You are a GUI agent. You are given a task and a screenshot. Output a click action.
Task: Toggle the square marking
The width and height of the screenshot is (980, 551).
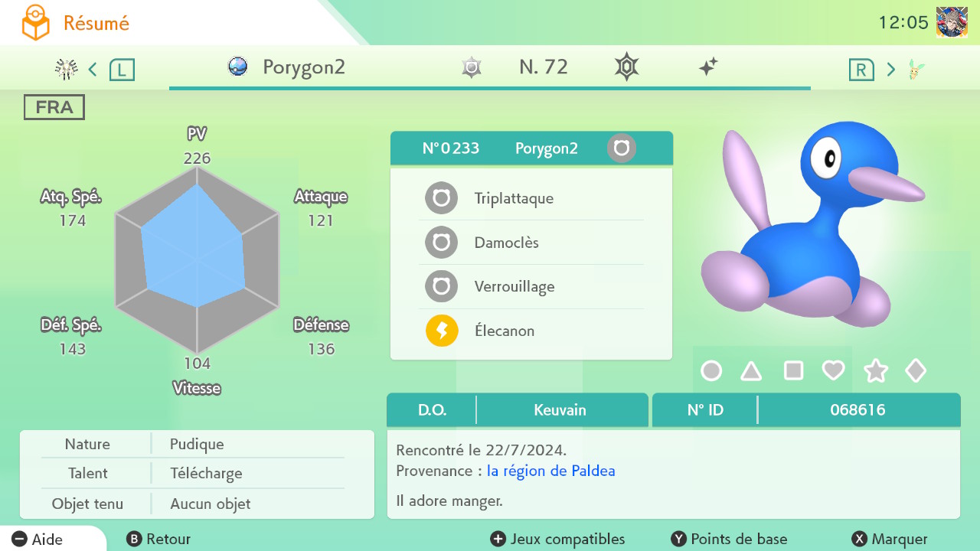[x=793, y=371]
